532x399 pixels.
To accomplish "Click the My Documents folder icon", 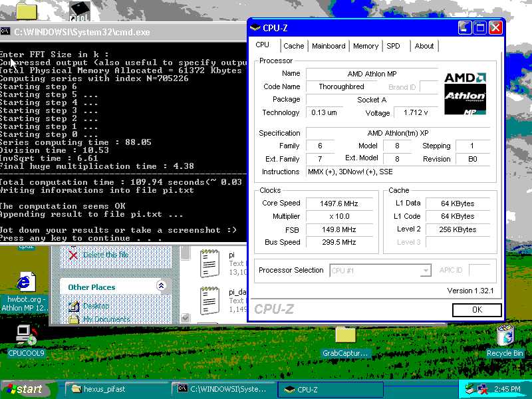I will coord(74,319).
